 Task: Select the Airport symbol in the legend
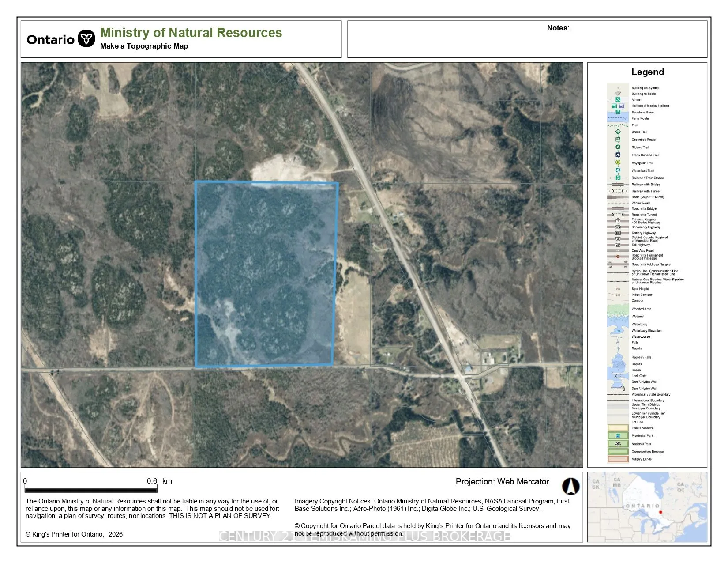tap(618, 100)
